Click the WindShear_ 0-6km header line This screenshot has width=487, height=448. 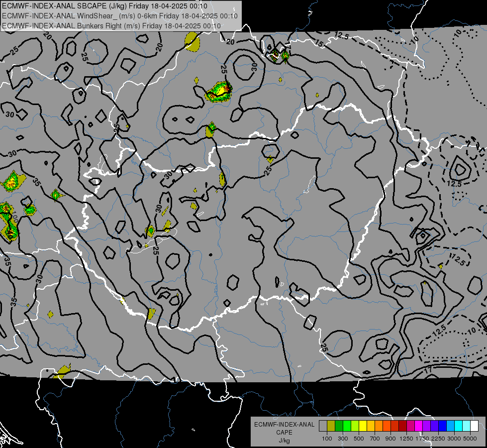point(120,16)
